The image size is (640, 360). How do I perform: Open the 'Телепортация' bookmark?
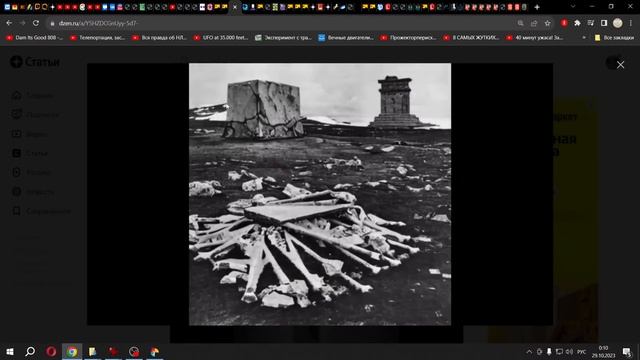[x=97, y=38]
